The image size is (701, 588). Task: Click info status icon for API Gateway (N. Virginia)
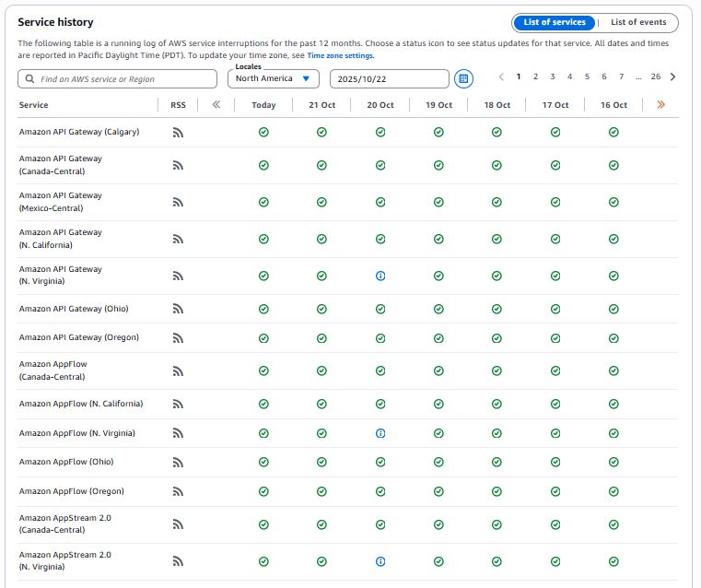click(380, 276)
